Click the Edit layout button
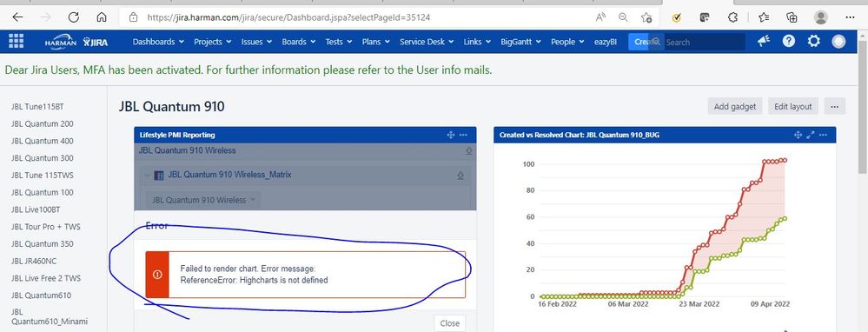 pos(792,107)
